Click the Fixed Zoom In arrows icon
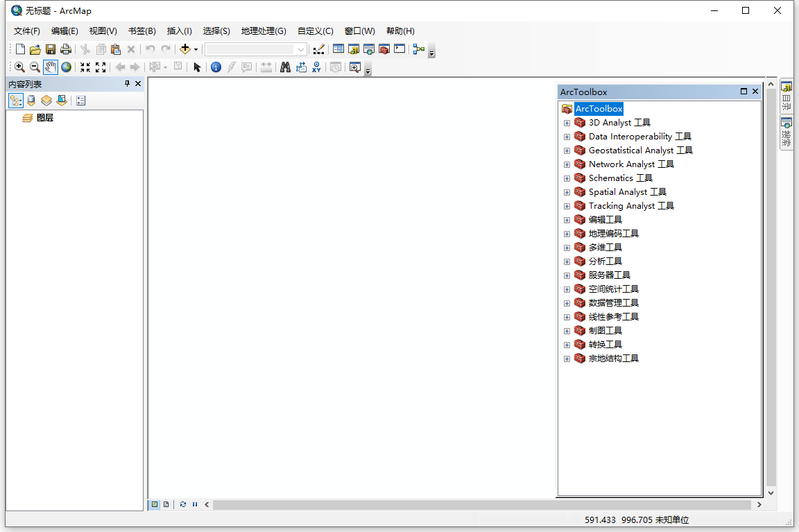 pyautogui.click(x=85, y=67)
